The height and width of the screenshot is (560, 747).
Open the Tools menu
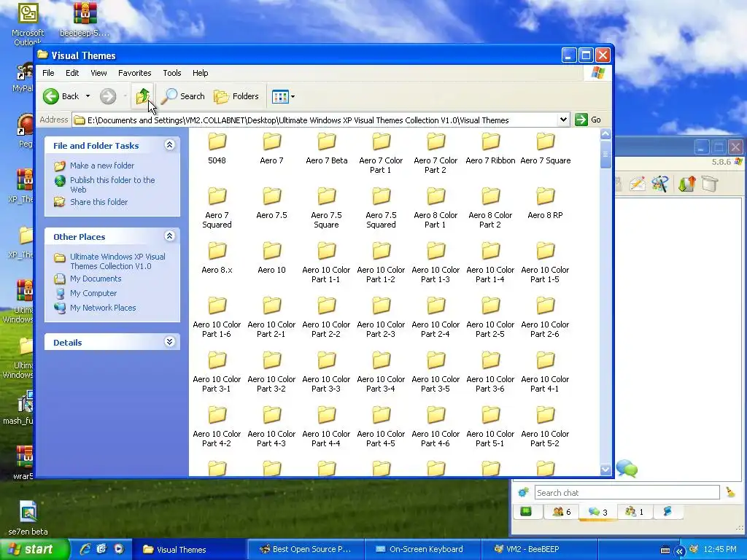click(172, 73)
